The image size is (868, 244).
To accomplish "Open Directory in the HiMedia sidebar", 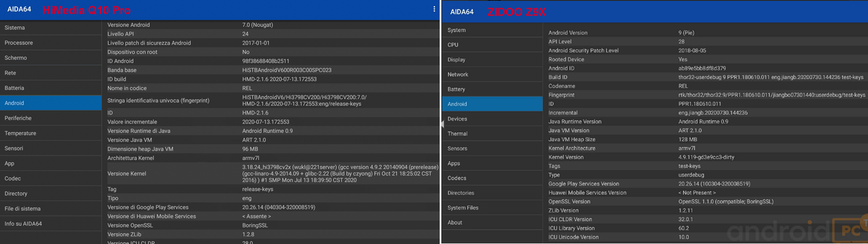I will click(51, 194).
